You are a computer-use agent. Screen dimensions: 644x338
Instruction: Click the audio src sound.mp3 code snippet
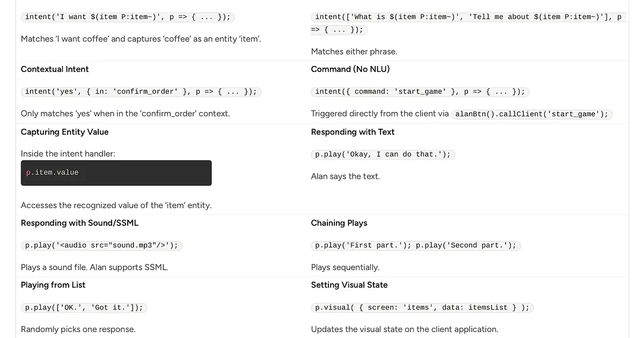(101, 246)
